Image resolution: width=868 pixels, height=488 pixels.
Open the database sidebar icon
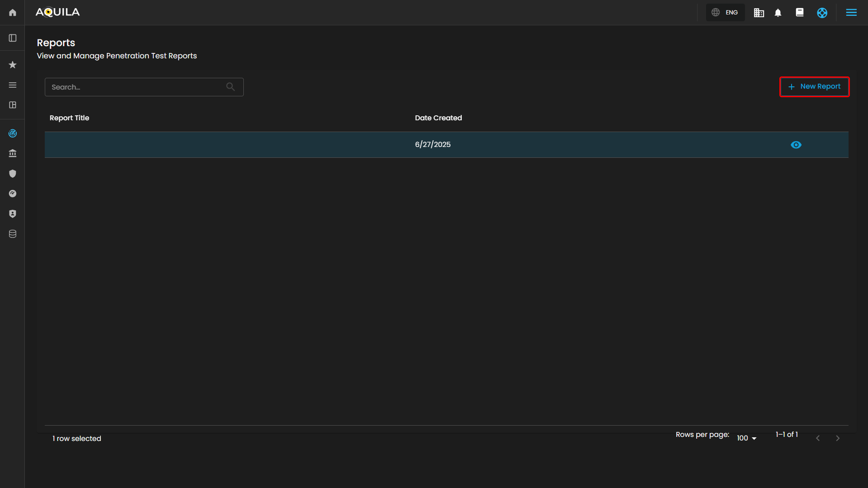13,234
